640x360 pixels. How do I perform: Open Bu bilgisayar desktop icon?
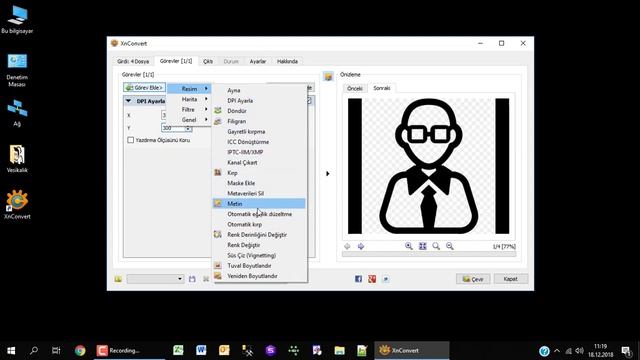17,19
